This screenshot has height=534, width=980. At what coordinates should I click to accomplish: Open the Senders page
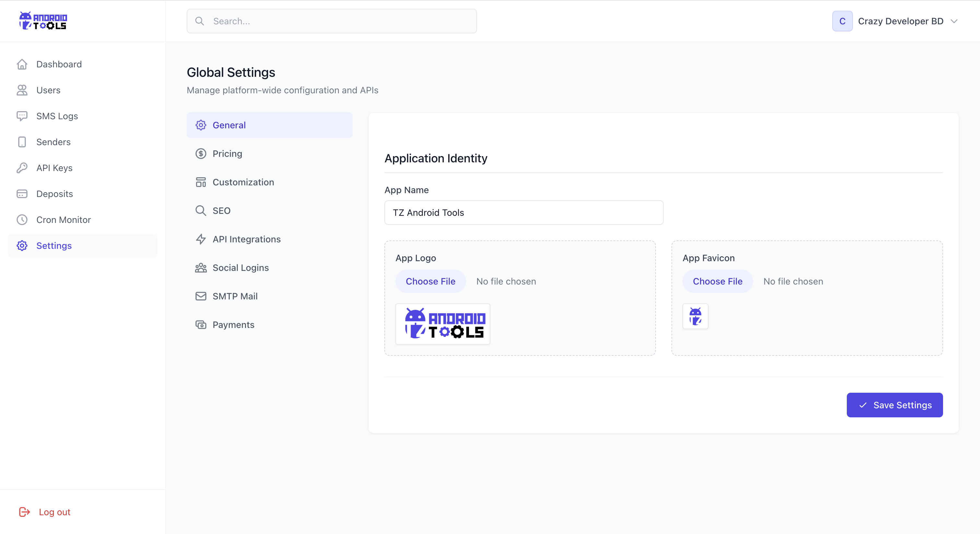tap(83, 142)
